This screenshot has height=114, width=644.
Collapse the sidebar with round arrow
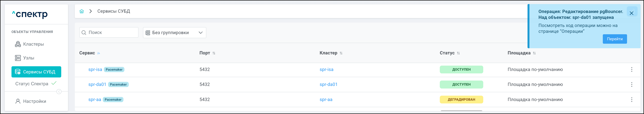click(59, 92)
